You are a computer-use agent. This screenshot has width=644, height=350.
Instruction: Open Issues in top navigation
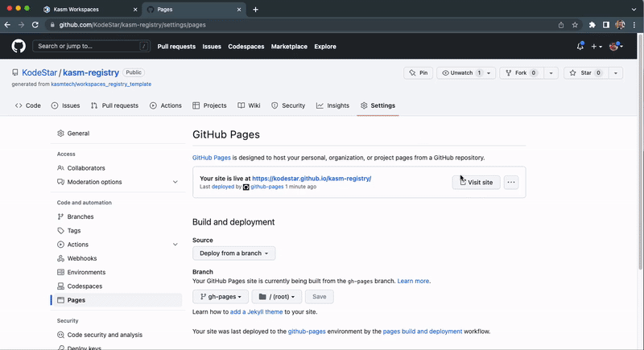212,47
